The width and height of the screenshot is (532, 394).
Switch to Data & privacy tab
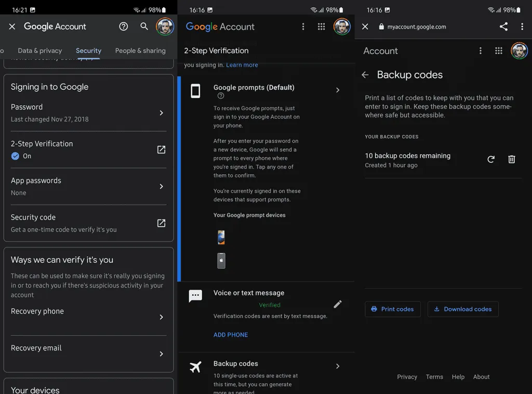pyautogui.click(x=39, y=50)
